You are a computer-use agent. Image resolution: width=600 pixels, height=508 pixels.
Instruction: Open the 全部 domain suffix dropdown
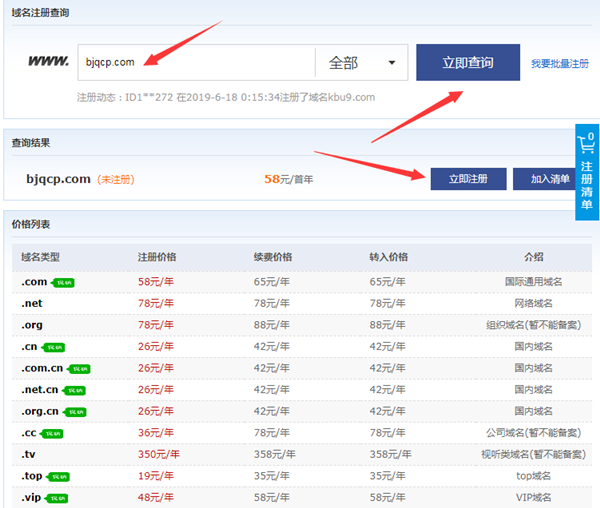(x=362, y=63)
